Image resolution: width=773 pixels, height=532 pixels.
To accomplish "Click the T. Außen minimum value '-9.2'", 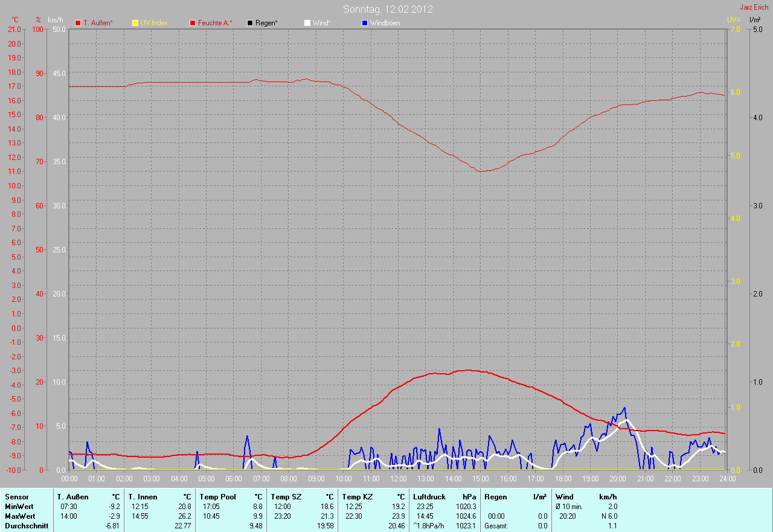I will coord(114,507).
